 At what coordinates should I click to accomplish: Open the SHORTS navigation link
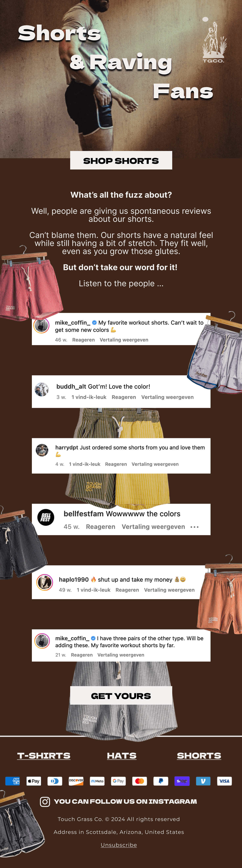[199, 756]
